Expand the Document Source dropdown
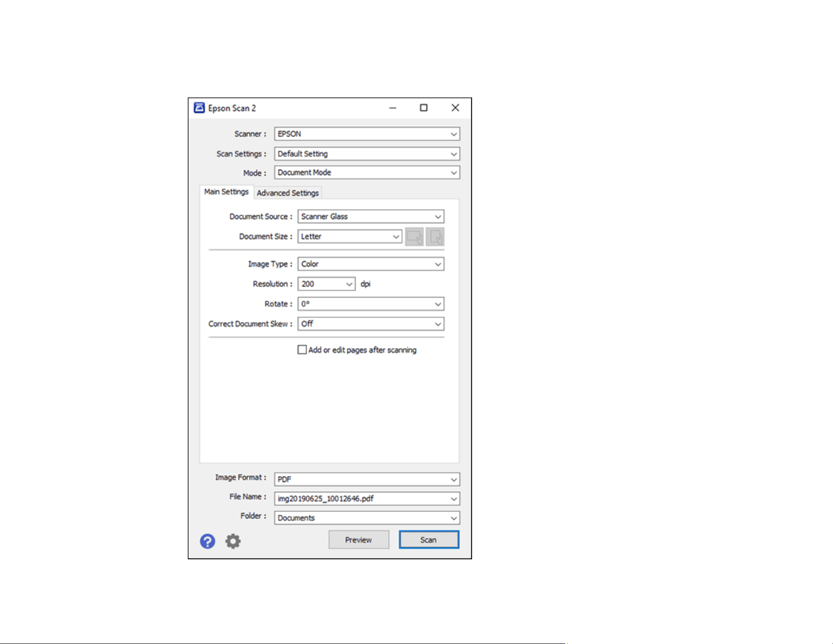Image resolution: width=833 pixels, height=644 pixels. [371, 217]
